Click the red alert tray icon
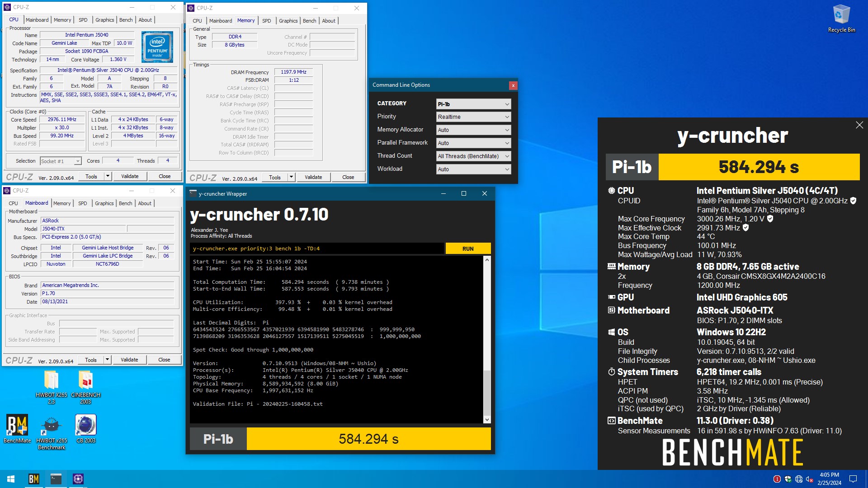This screenshot has height=488, width=868. coord(777,479)
